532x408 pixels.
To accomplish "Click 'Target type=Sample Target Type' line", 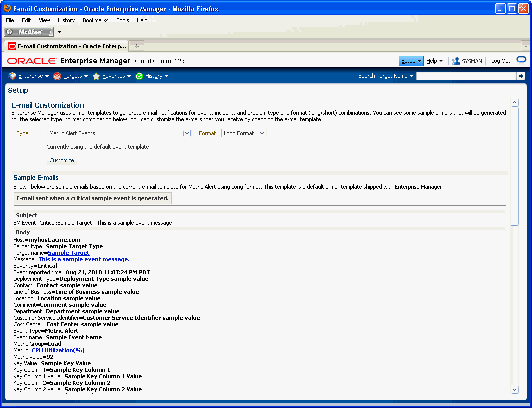I will [58, 246].
